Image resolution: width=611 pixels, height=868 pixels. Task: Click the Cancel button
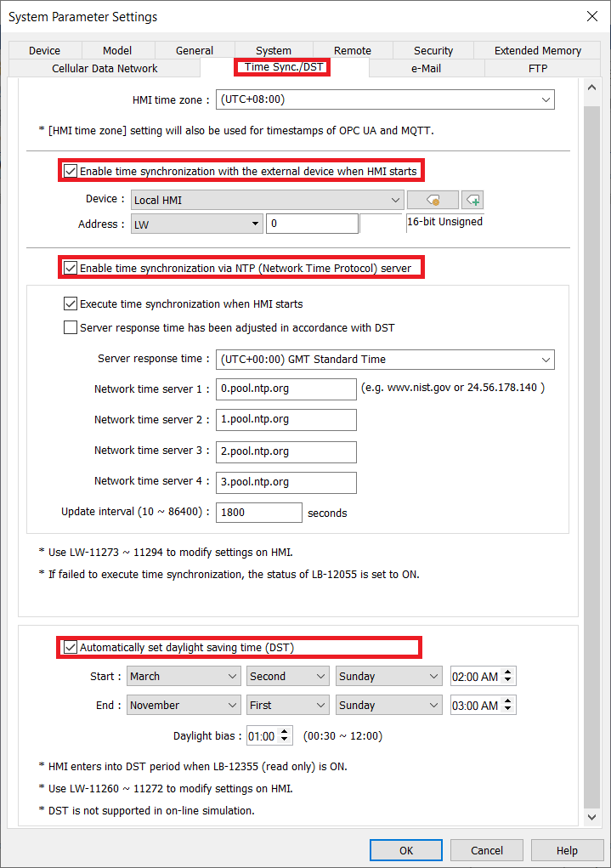pos(487,850)
